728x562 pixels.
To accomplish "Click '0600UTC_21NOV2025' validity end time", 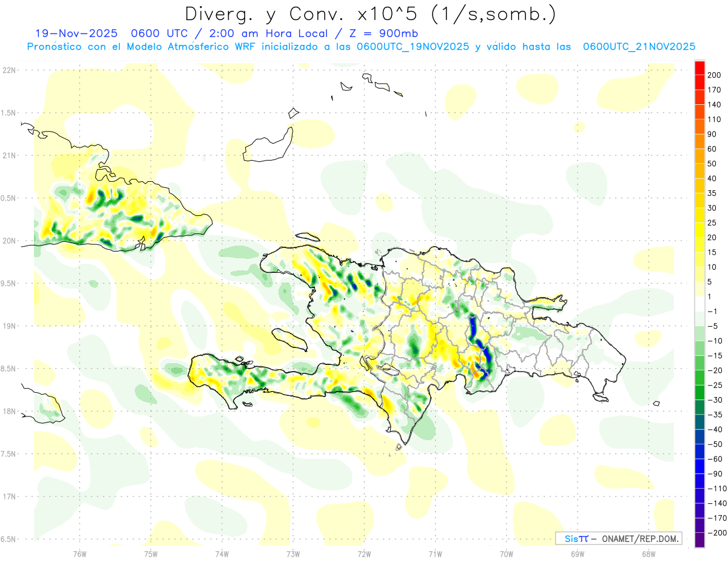I will (639, 47).
